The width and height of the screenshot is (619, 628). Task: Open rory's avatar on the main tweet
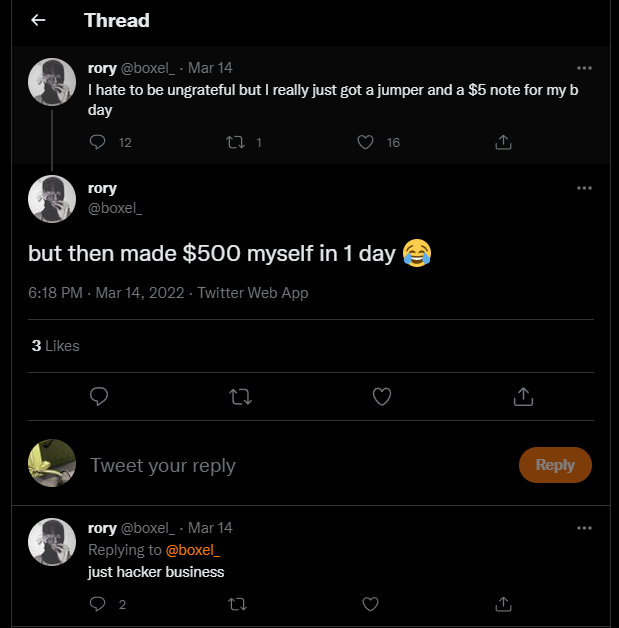[52, 198]
